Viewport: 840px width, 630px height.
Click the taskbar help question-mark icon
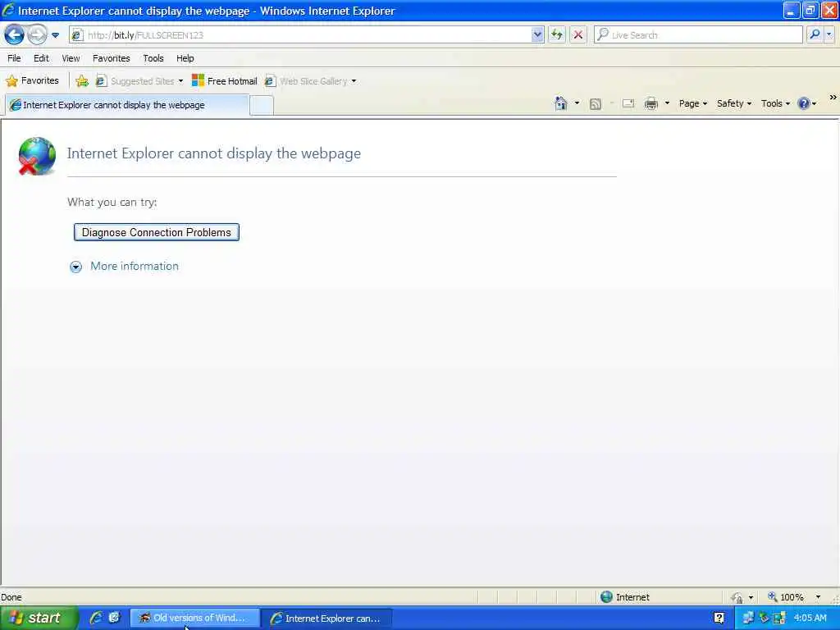(x=719, y=619)
